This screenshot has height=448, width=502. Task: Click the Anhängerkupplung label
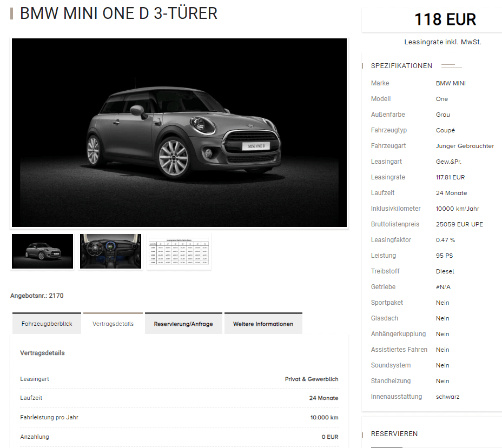[x=398, y=334]
